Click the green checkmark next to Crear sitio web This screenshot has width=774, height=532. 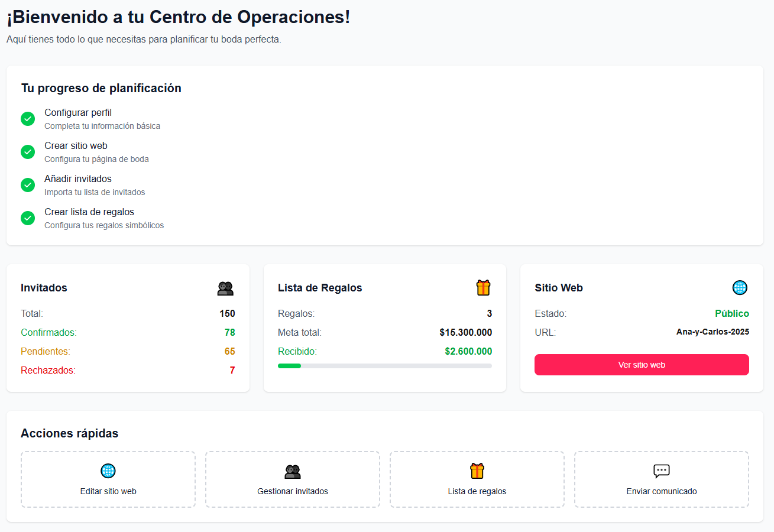28,152
